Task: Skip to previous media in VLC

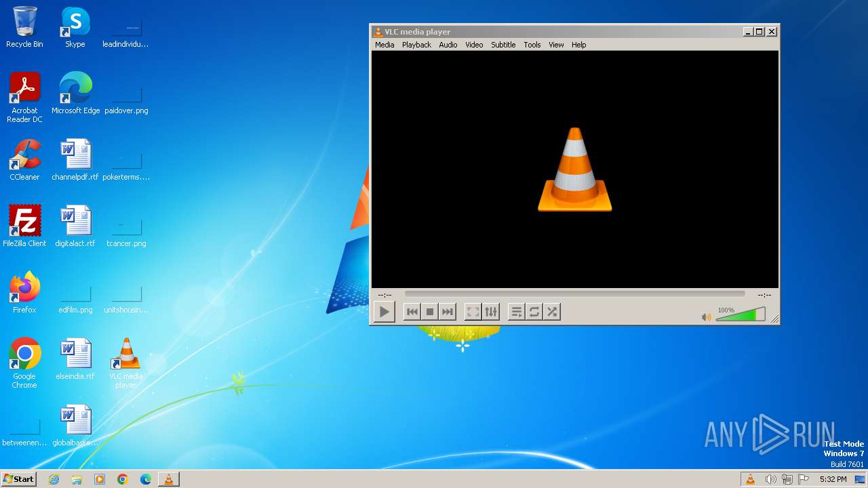Action: (x=412, y=312)
